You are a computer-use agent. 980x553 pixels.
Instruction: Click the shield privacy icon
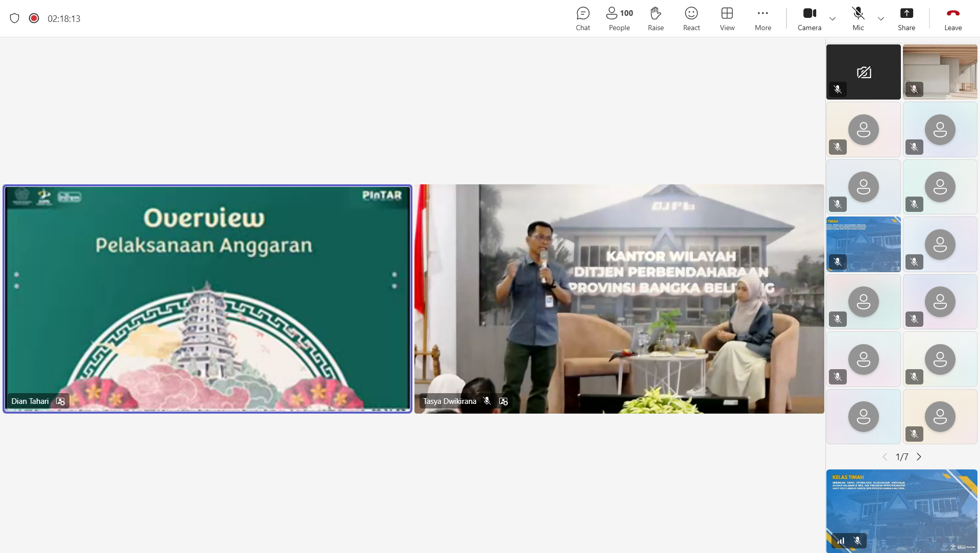click(15, 18)
